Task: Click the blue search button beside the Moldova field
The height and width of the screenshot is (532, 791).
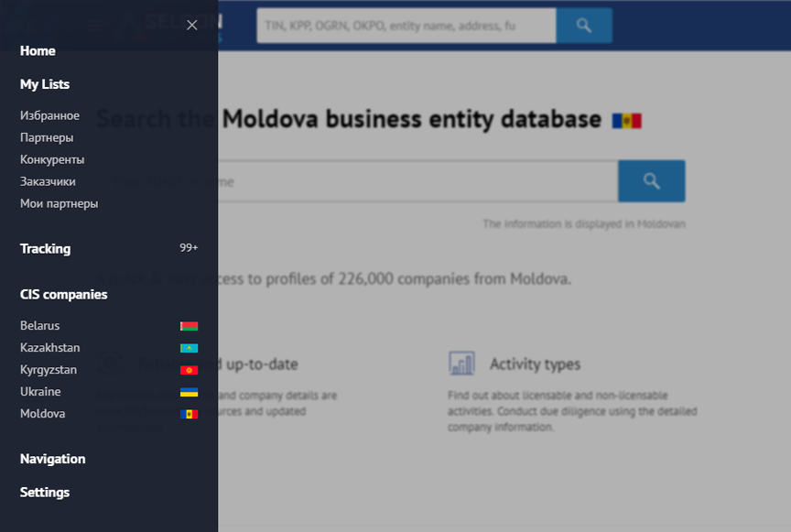Action: click(x=651, y=181)
